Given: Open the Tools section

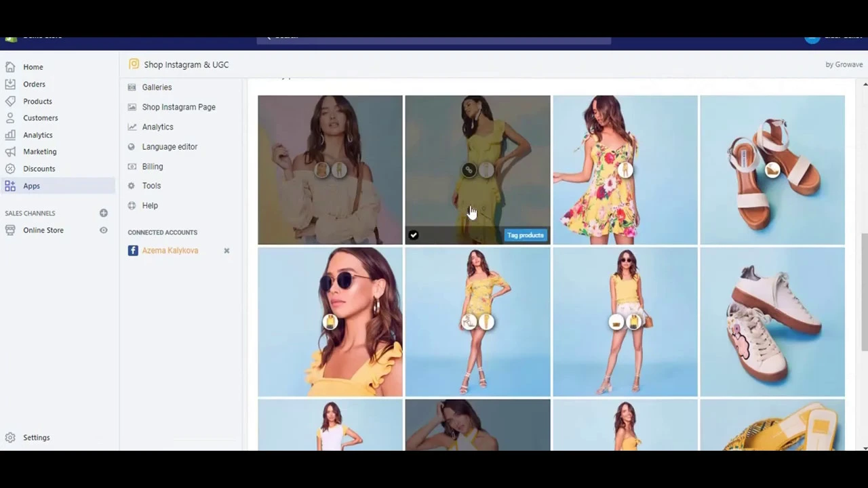Looking at the screenshot, I should (151, 186).
